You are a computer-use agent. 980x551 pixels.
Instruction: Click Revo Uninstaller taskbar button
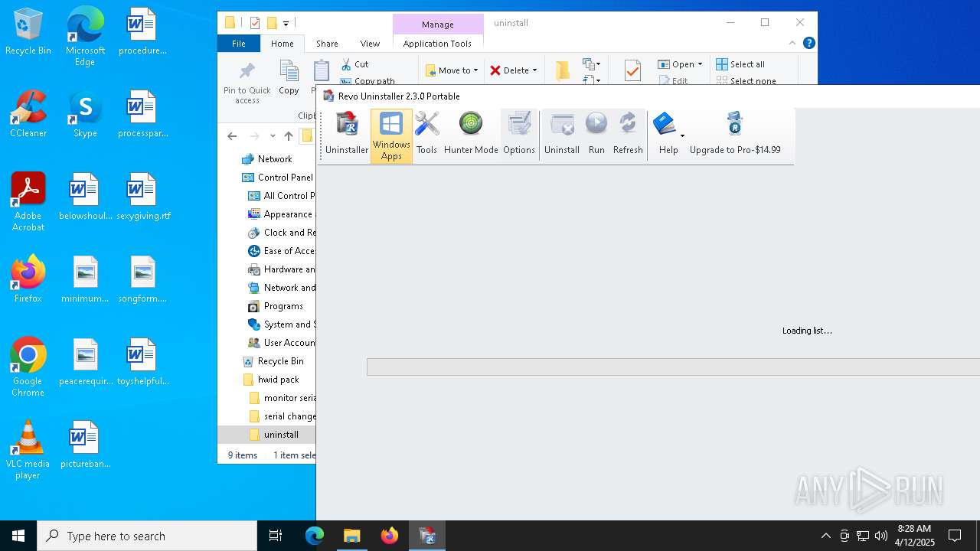[x=427, y=536]
